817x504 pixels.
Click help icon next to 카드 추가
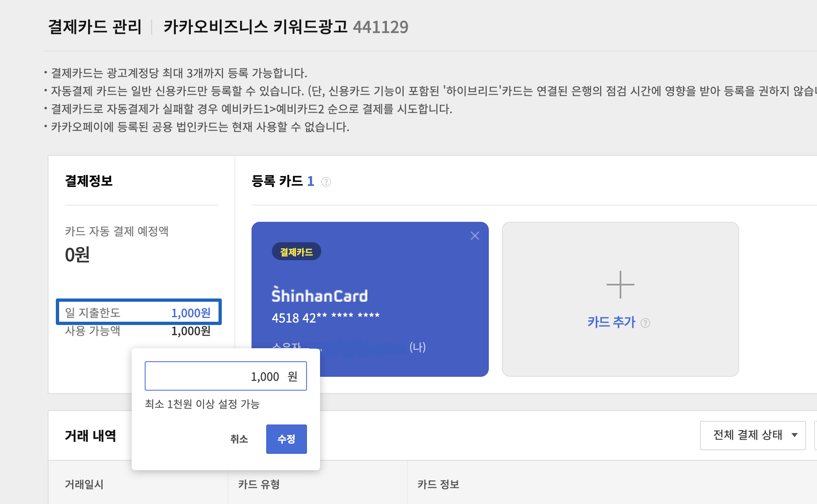(x=645, y=323)
